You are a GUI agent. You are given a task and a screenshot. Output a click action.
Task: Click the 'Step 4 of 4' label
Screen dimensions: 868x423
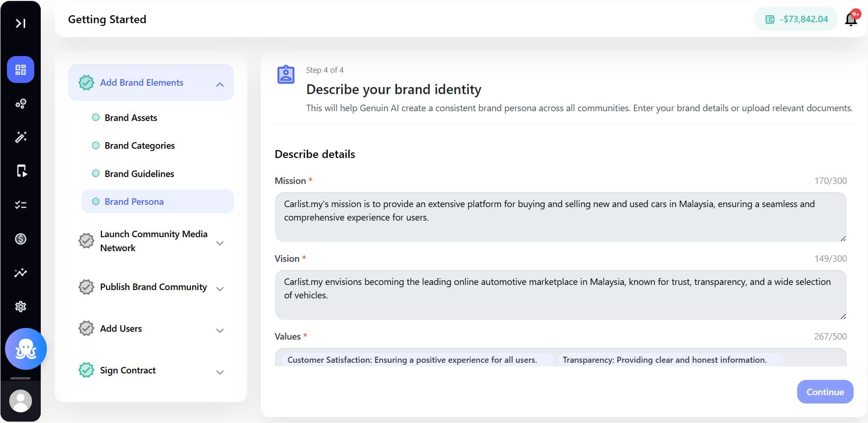coord(325,70)
